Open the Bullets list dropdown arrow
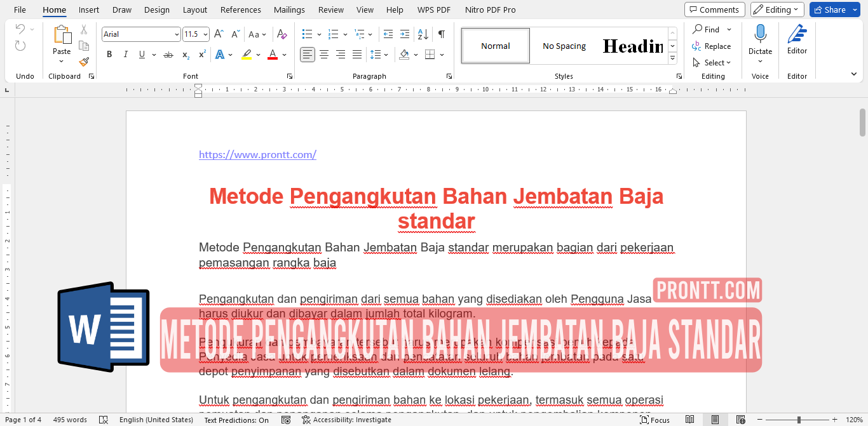The image size is (868, 426). pos(320,34)
